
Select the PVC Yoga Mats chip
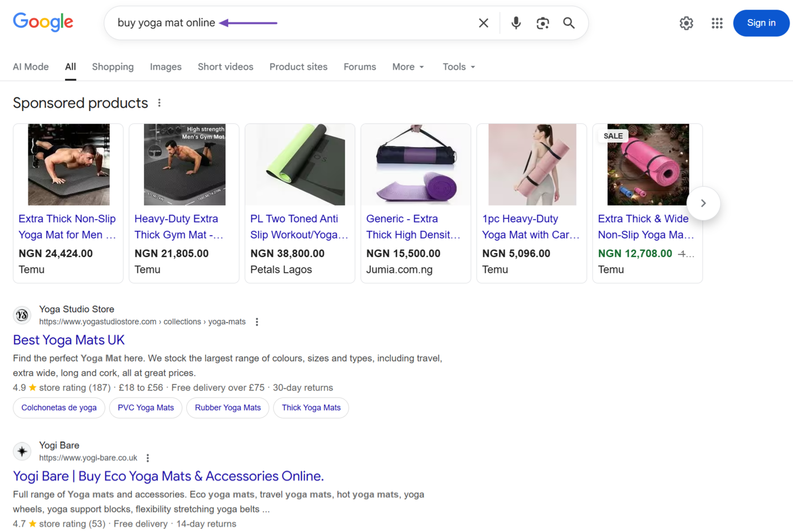(146, 407)
